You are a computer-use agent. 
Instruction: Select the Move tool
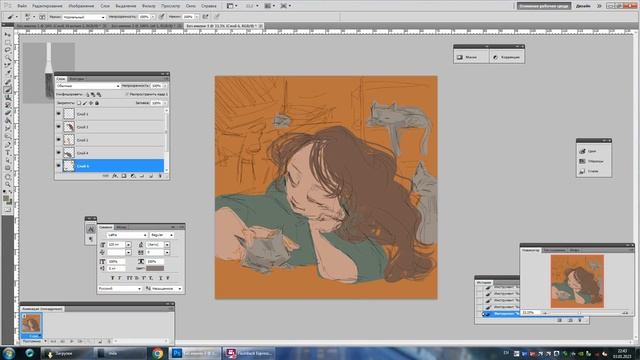7,34
